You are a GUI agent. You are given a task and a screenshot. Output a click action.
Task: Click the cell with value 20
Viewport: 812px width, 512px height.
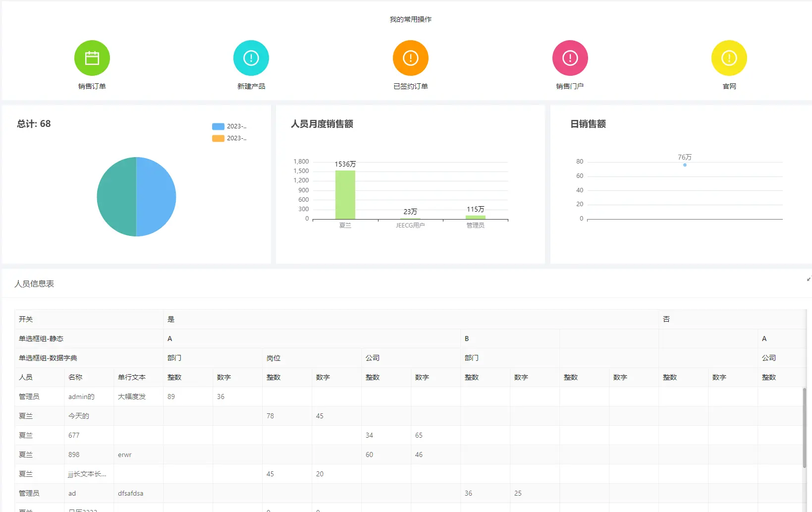(337, 474)
